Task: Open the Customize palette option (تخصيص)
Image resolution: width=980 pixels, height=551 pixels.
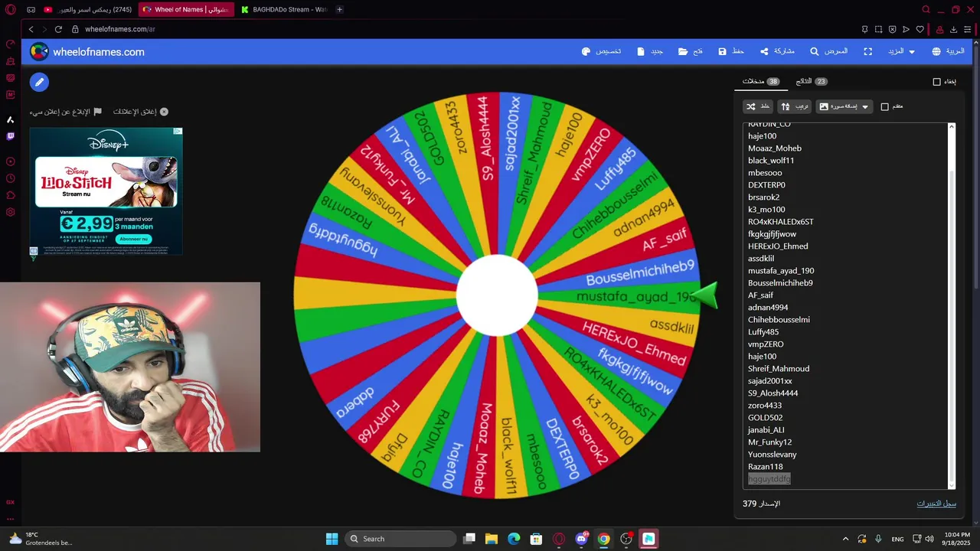Action: (601, 51)
